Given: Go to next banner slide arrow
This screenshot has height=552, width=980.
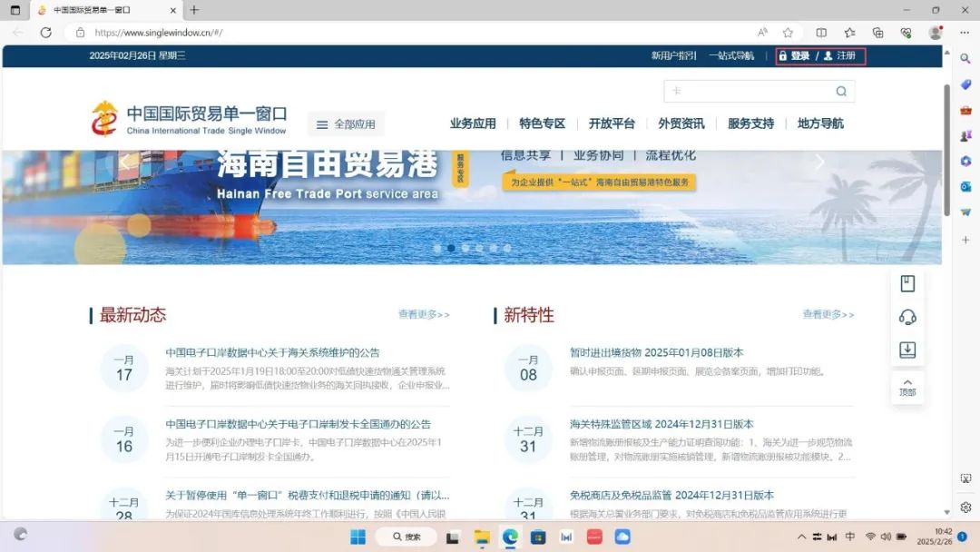Looking at the screenshot, I should (819, 163).
